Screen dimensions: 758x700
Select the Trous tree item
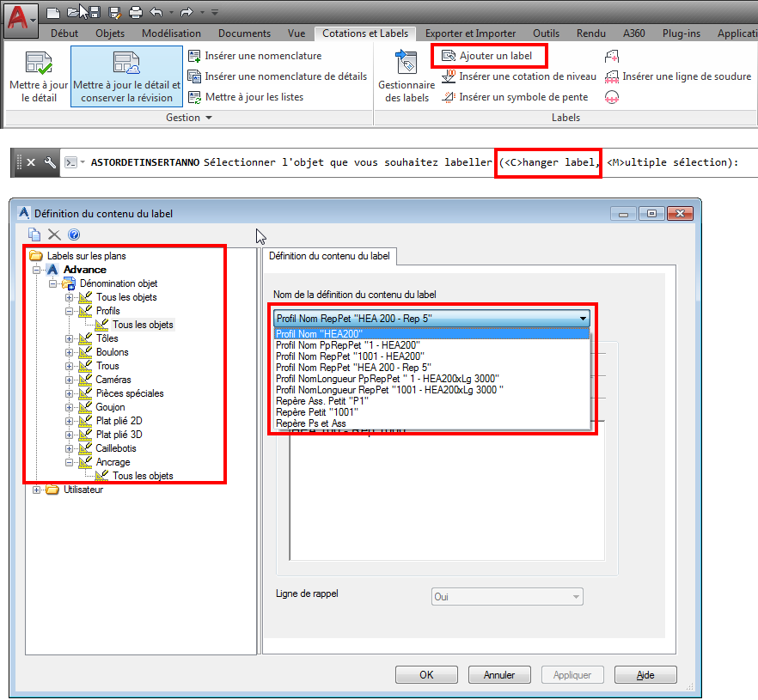coord(107,366)
